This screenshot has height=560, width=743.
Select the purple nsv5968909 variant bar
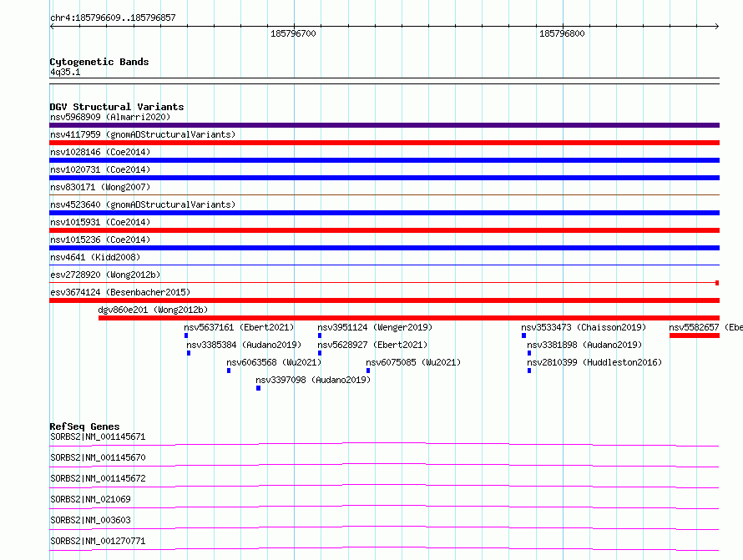click(384, 125)
